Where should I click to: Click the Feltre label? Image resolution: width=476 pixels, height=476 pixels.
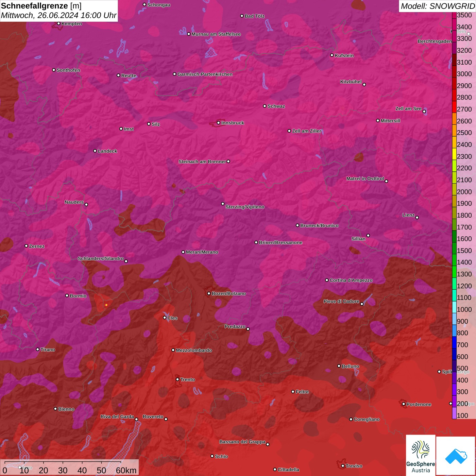(302, 392)
